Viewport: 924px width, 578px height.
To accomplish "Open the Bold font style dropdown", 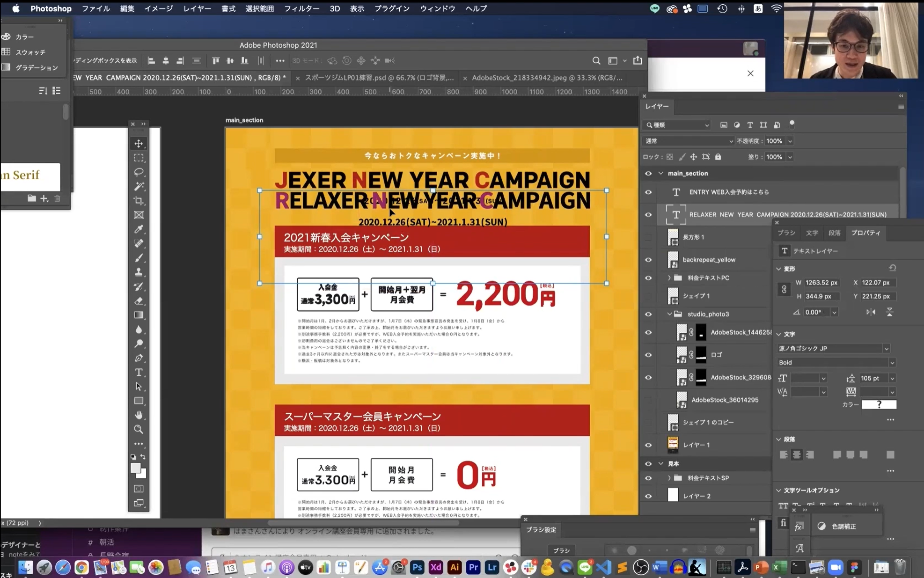I will tap(836, 362).
